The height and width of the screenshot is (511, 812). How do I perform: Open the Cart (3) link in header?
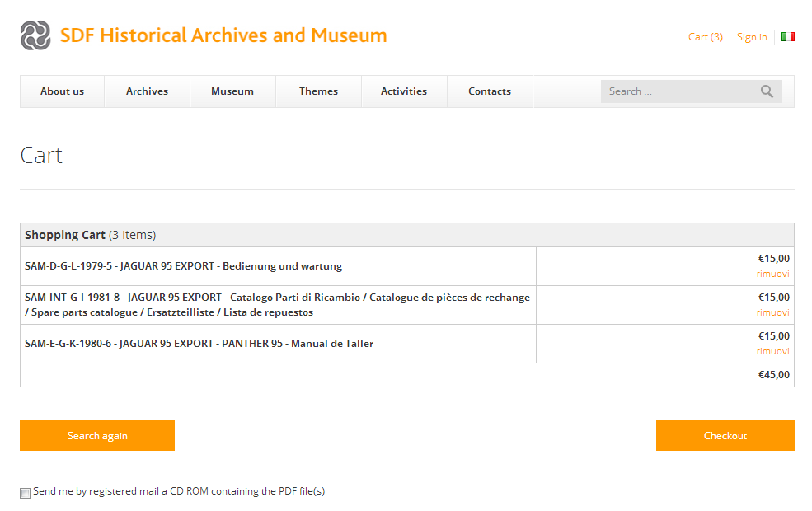(x=705, y=37)
